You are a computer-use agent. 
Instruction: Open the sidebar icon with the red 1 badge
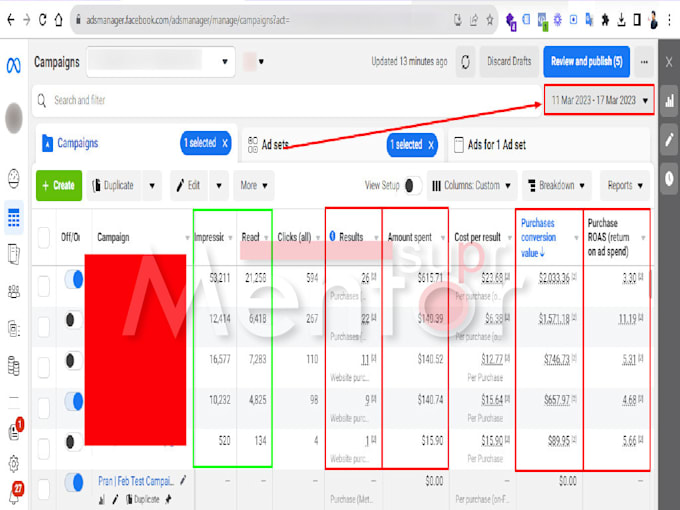tap(15, 431)
